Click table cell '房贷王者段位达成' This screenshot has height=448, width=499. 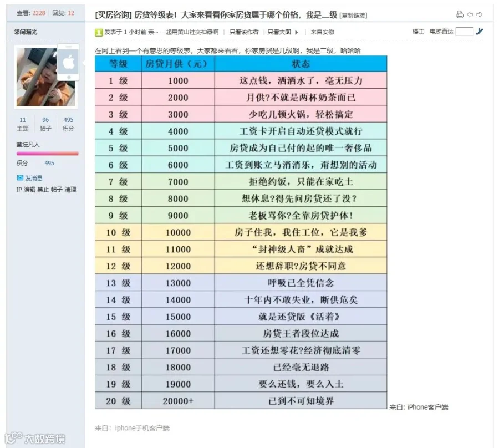[x=301, y=333]
